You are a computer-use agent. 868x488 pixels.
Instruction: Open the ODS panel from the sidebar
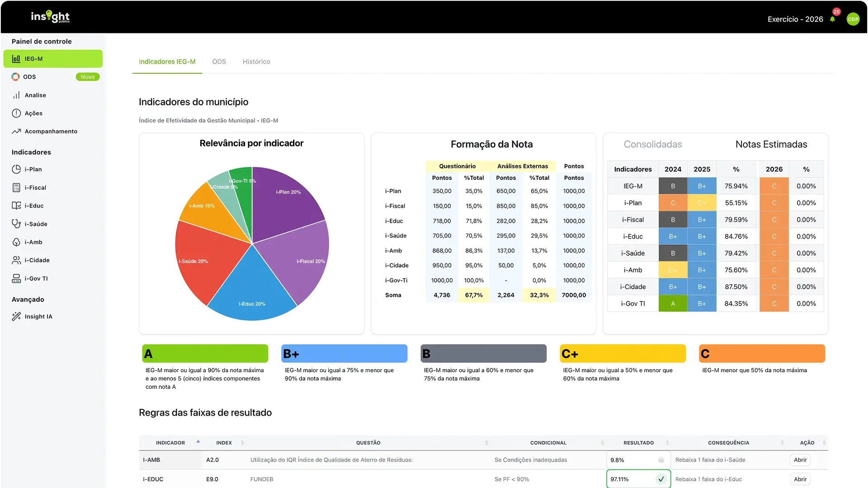30,77
